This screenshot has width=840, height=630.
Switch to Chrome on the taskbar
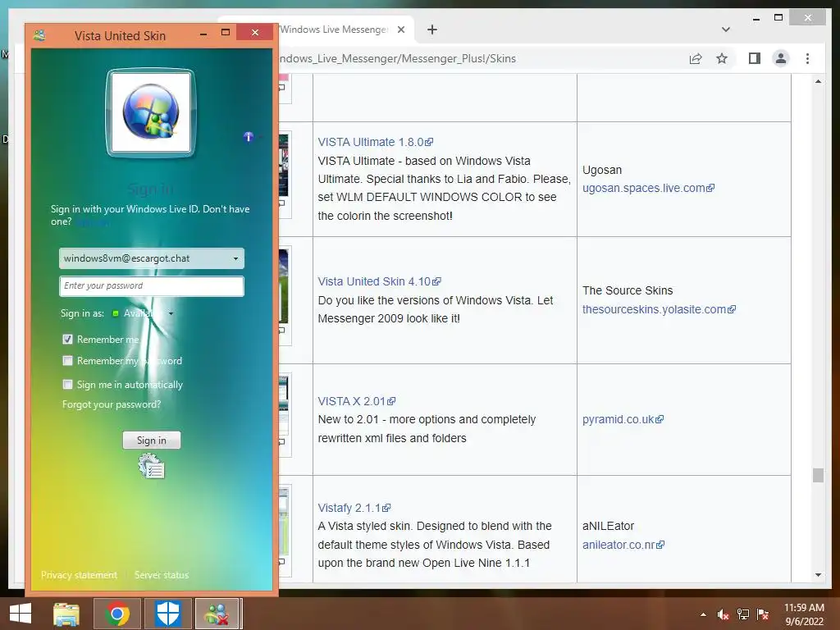(117, 614)
